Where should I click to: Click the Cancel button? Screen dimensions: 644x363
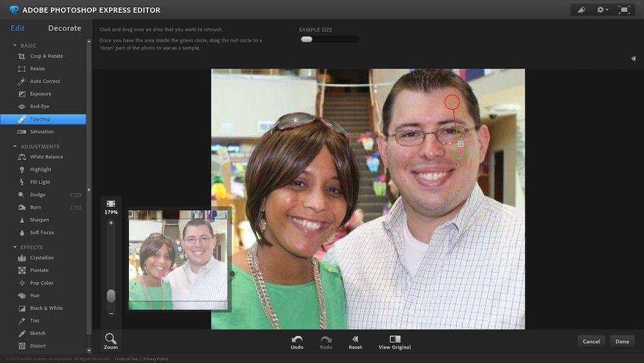click(591, 342)
